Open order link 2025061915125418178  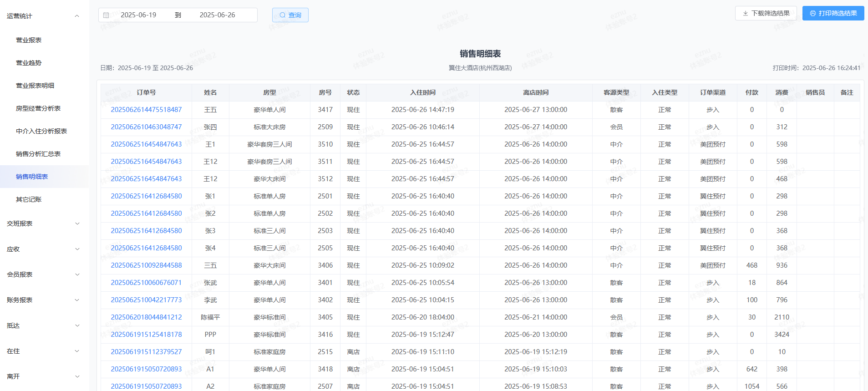click(x=146, y=335)
